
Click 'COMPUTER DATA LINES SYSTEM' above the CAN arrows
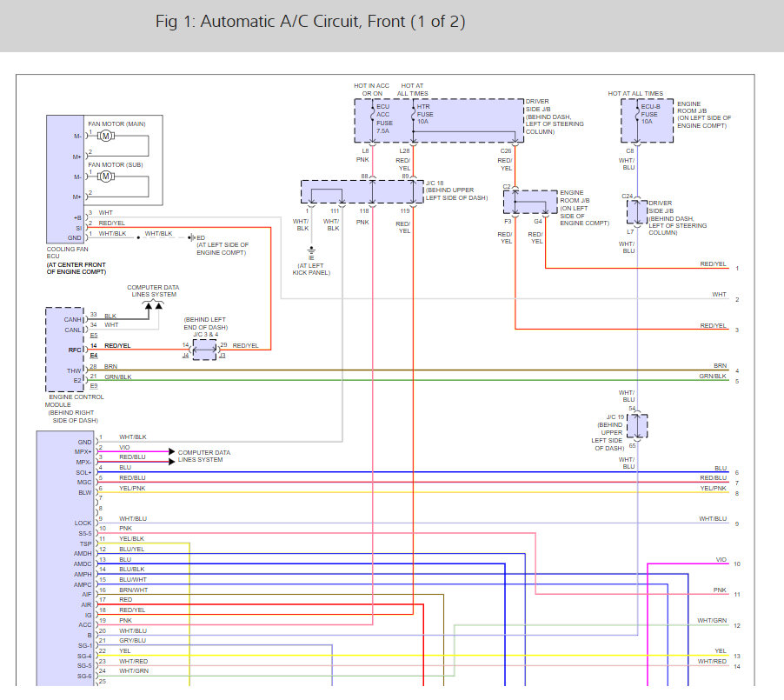tap(153, 290)
